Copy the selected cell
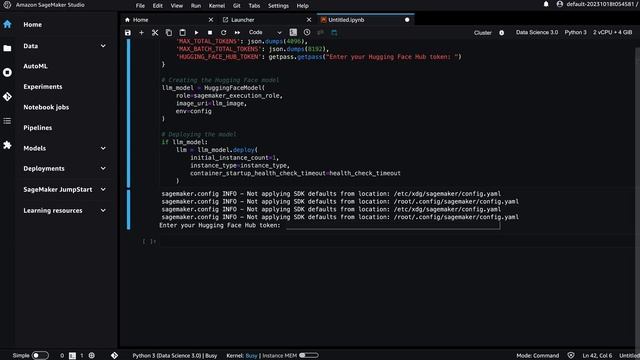640x360 pixels. 169,32
